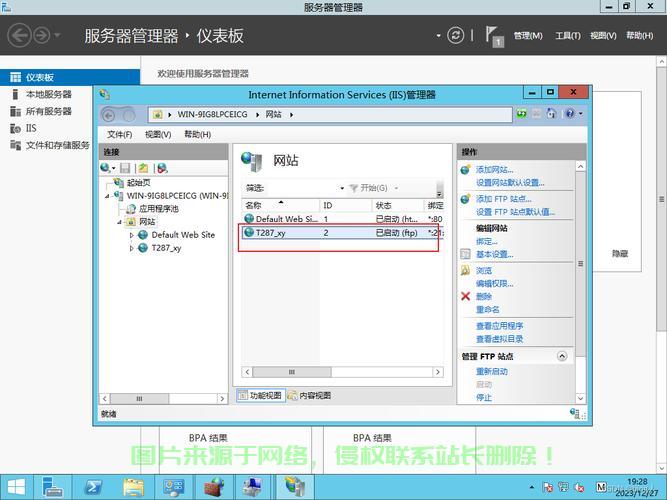
Task: Click WIN-9IG8LPCEICG in the IIS breadcrumb
Action: tap(212, 114)
